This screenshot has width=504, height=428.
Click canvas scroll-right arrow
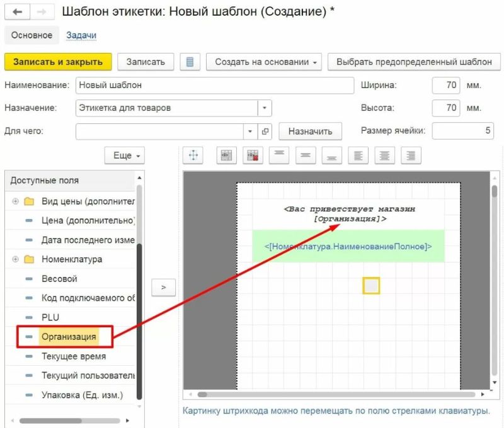coord(483,395)
